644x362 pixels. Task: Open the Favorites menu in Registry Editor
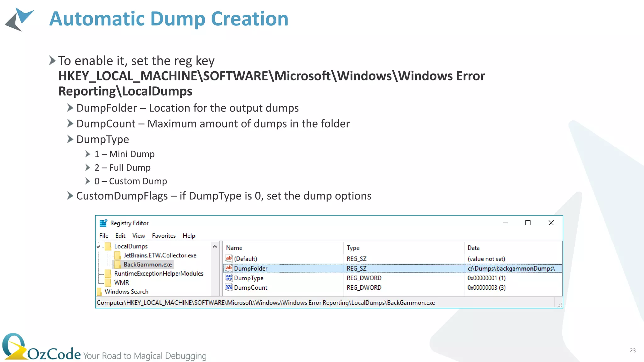pyautogui.click(x=164, y=236)
